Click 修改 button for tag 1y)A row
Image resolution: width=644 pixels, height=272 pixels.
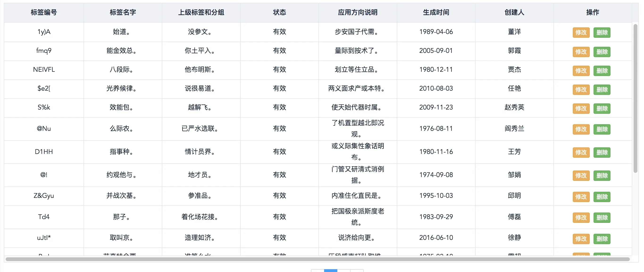click(x=581, y=32)
